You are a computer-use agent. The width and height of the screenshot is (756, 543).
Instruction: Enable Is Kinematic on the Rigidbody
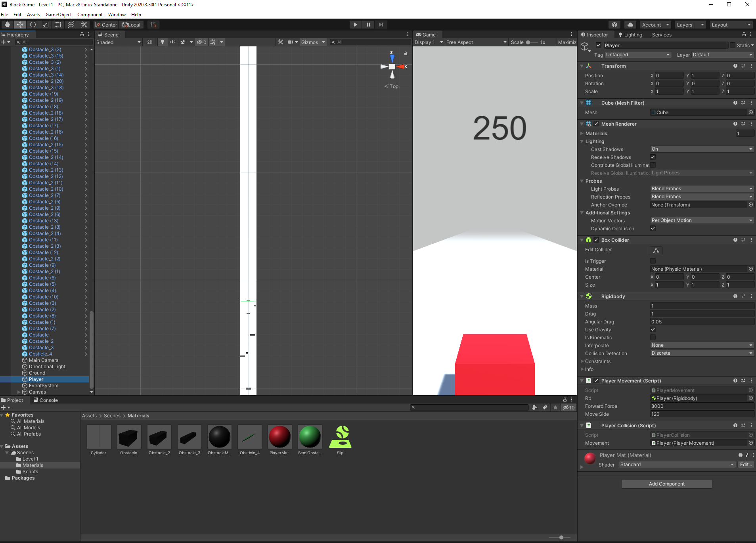tap(653, 337)
